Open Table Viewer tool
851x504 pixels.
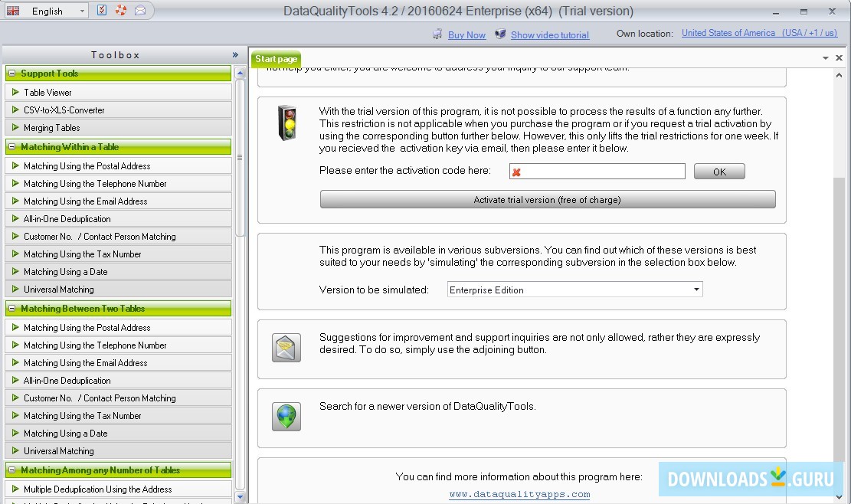point(118,93)
